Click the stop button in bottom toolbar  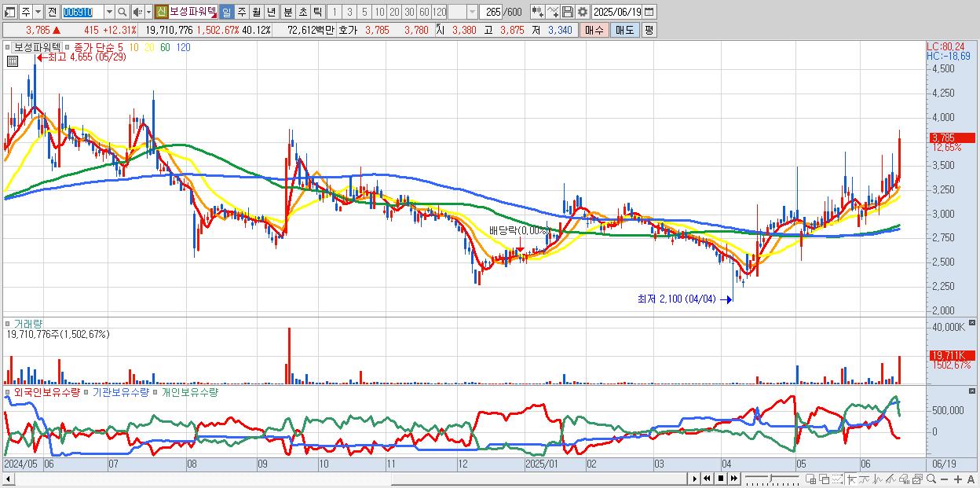point(721,479)
